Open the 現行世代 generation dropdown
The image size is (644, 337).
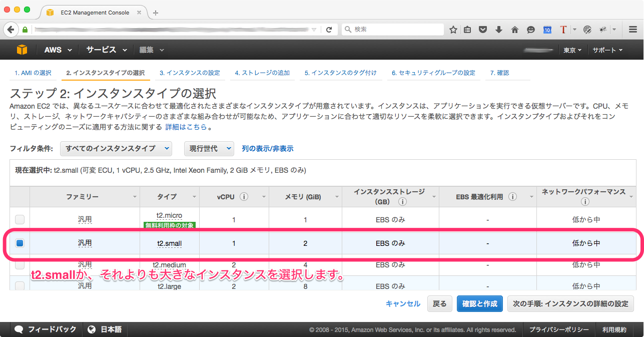[209, 148]
